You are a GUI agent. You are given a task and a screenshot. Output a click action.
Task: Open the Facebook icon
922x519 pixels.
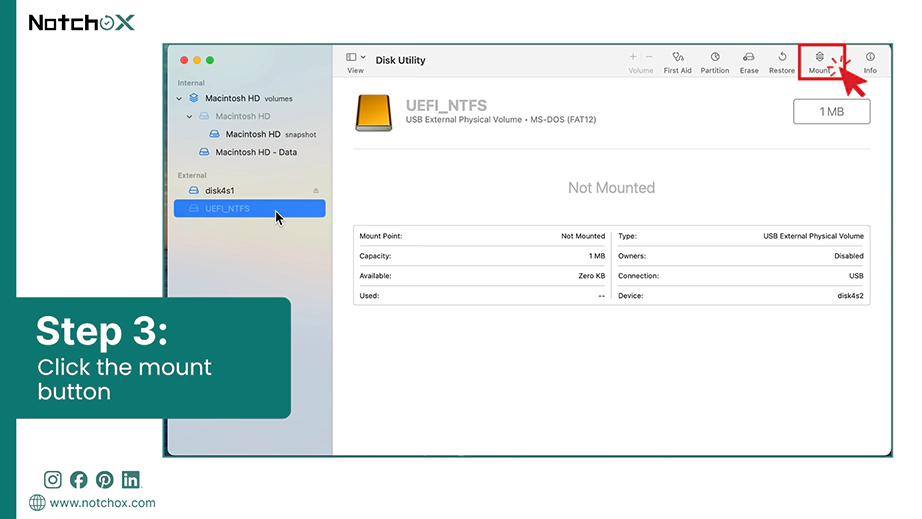point(79,480)
